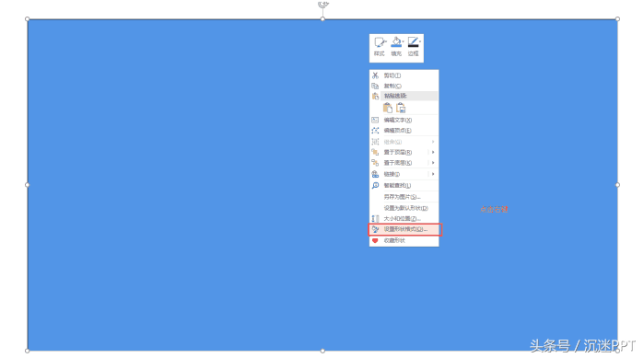644x358 pixels.
Task: Open 设置形状格式(O) format shape
Action: 404,229
